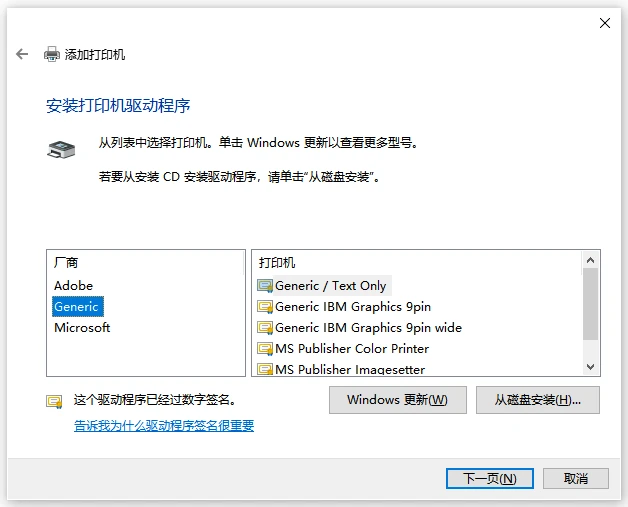Go back with the arrow icon
628x507 pixels.
point(22,54)
